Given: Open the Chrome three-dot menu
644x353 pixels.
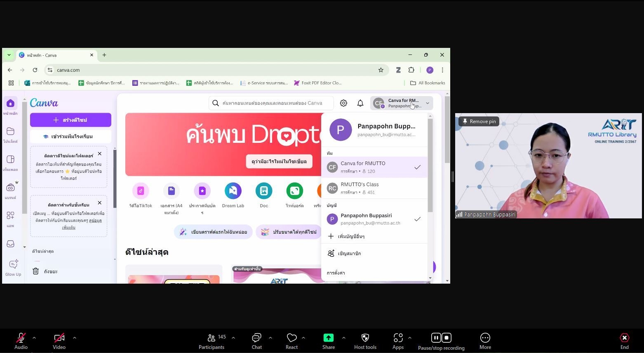Looking at the screenshot, I should [442, 70].
